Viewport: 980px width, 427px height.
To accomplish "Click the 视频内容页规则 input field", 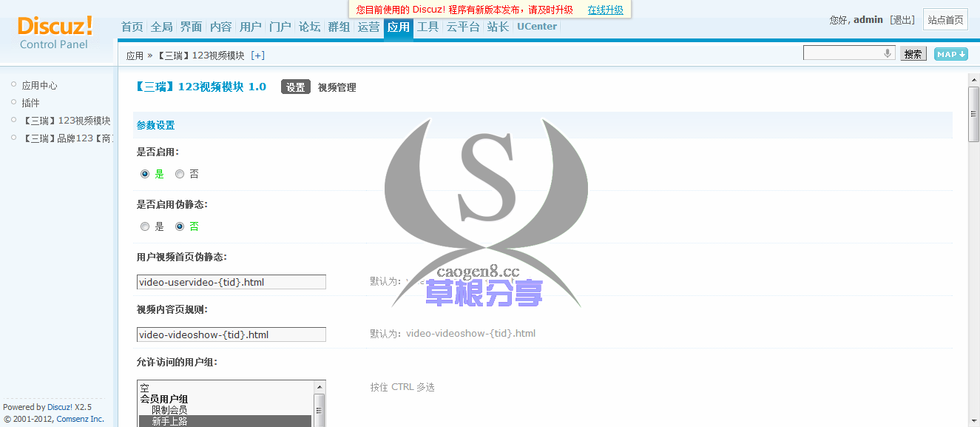I will (232, 334).
